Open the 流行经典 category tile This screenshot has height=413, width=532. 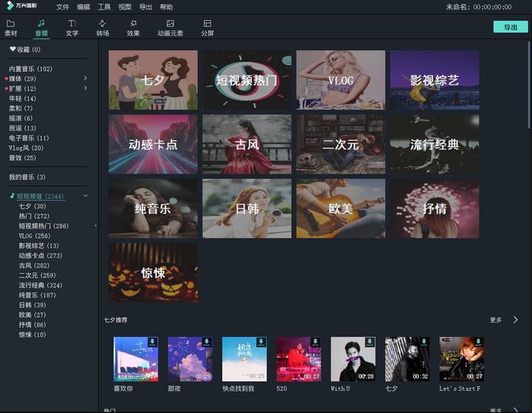(x=434, y=144)
